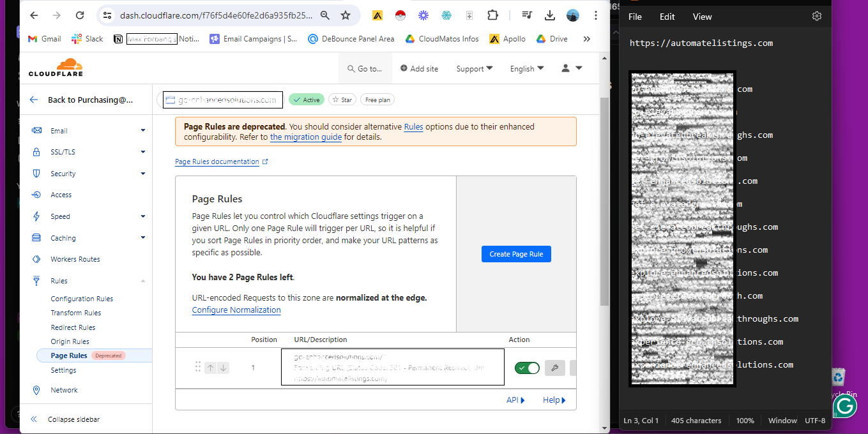Open the Pokeball browser extension
This screenshot has width=868, height=434.
[x=400, y=15]
